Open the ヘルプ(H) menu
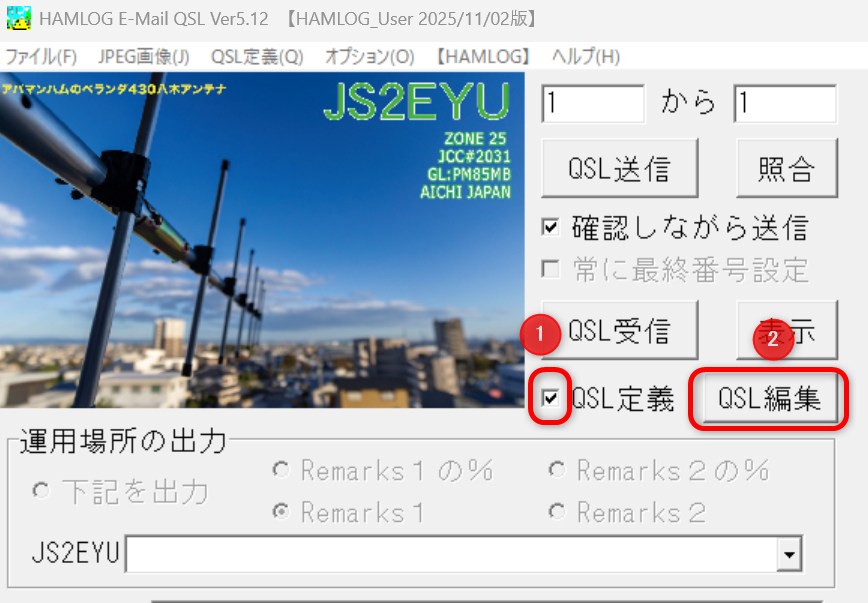 click(585, 57)
